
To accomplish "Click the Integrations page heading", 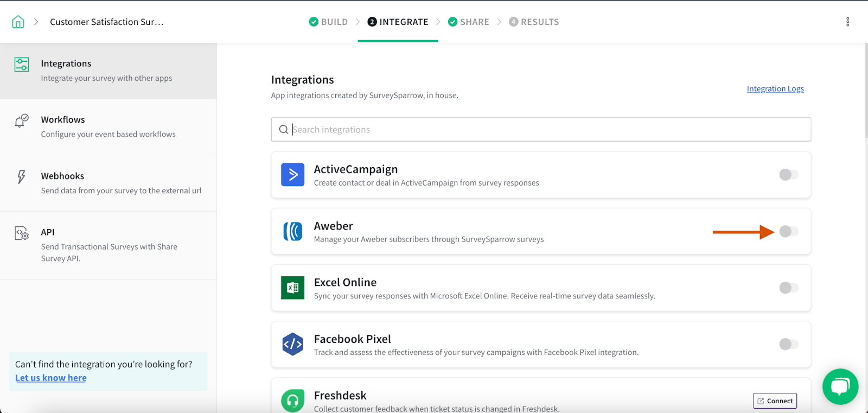I will coord(303,80).
